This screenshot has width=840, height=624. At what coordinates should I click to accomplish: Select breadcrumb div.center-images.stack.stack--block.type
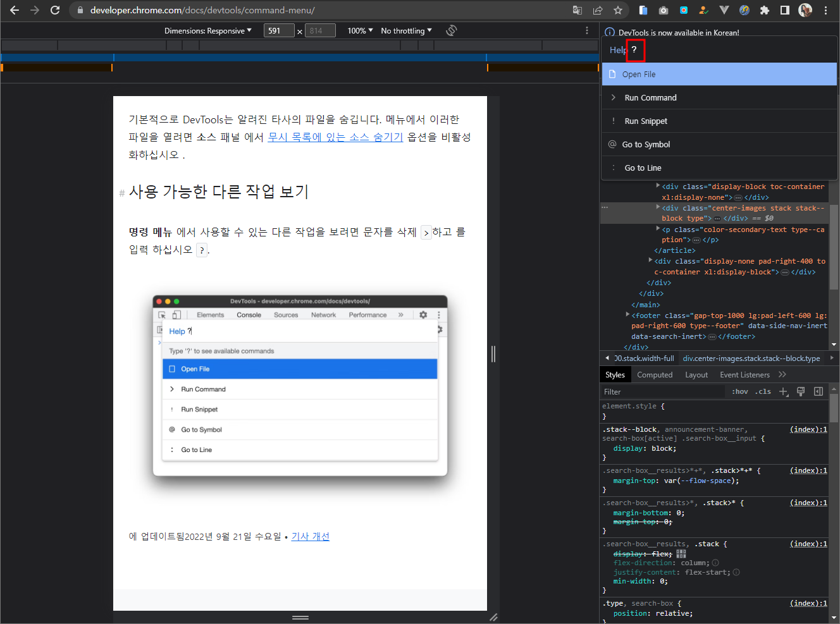(x=751, y=358)
